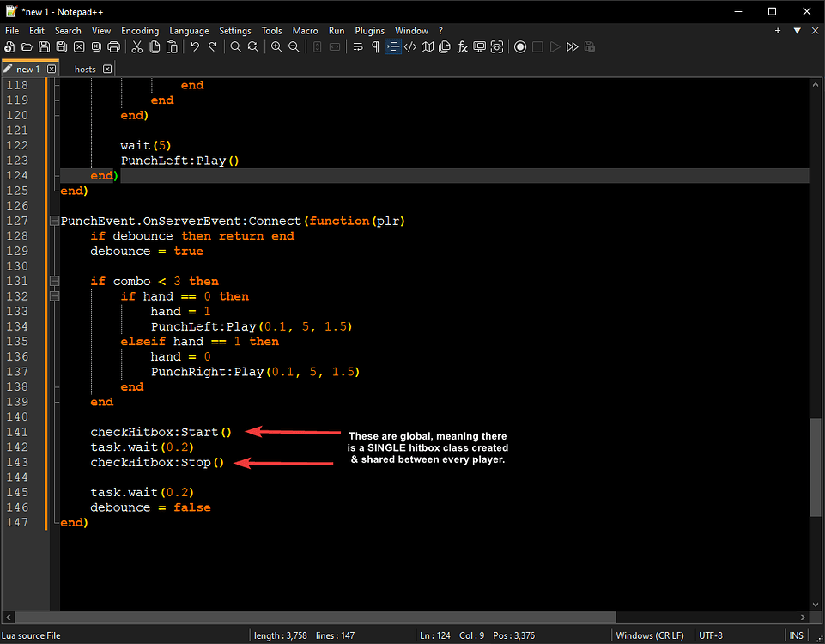Collapse the function block at line 127
Viewport: 825px width, 644px height.
point(53,221)
